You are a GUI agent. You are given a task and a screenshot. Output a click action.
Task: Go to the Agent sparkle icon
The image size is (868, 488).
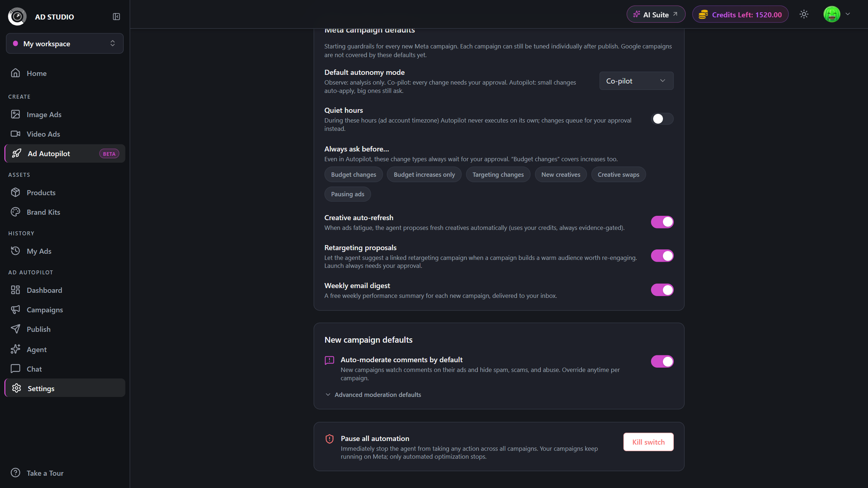16,349
